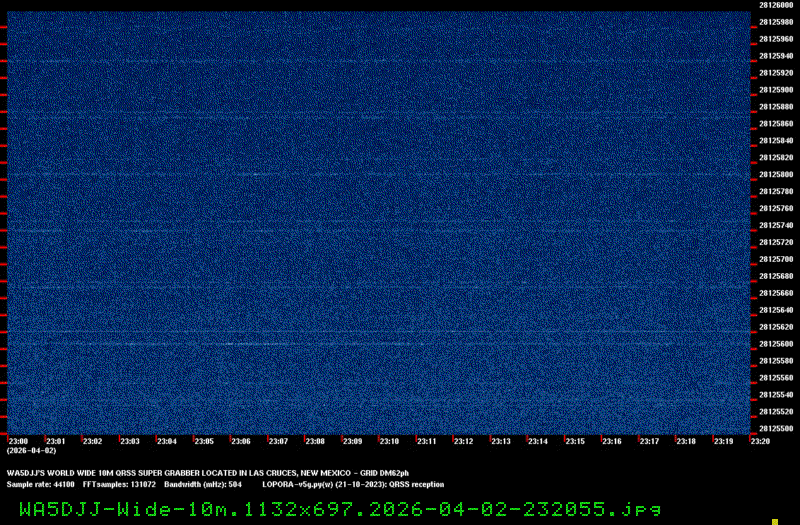
Task: Click the 28125720 frequency label
Action: (x=776, y=242)
